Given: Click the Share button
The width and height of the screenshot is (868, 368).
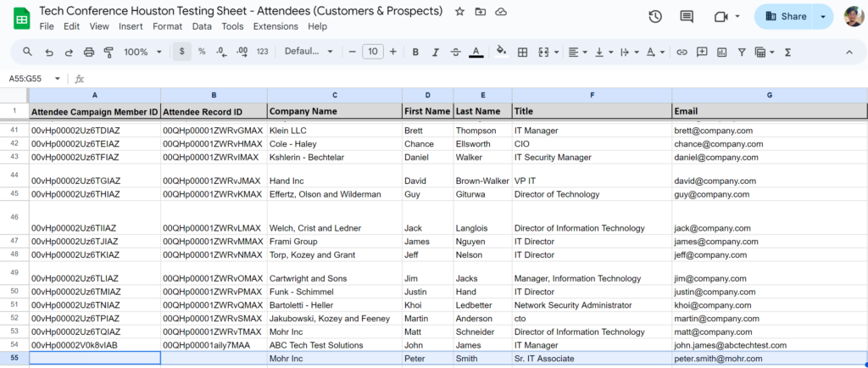Looking at the screenshot, I should click(x=785, y=17).
